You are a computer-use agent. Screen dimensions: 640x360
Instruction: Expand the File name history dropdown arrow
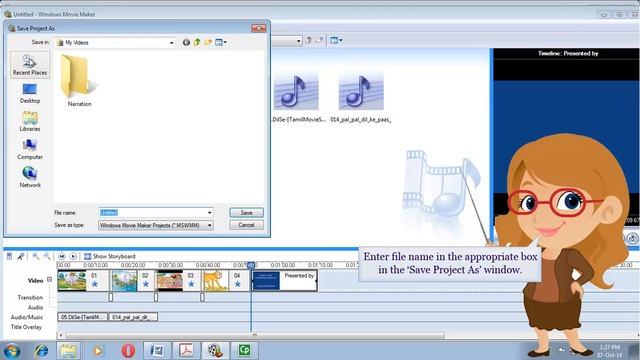tap(209, 213)
